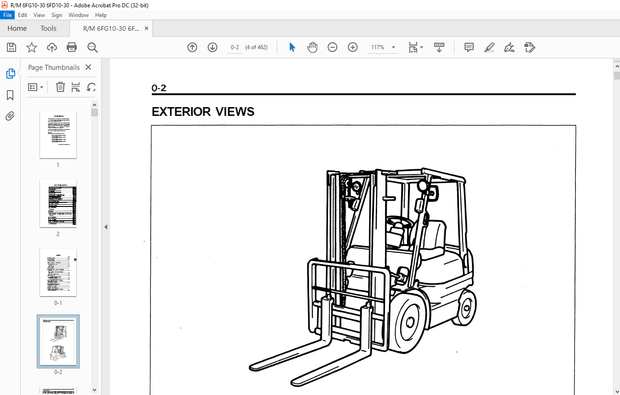Image resolution: width=620 pixels, height=395 pixels.
Task: Click the (4 of 462) page count text
Action: click(256, 47)
